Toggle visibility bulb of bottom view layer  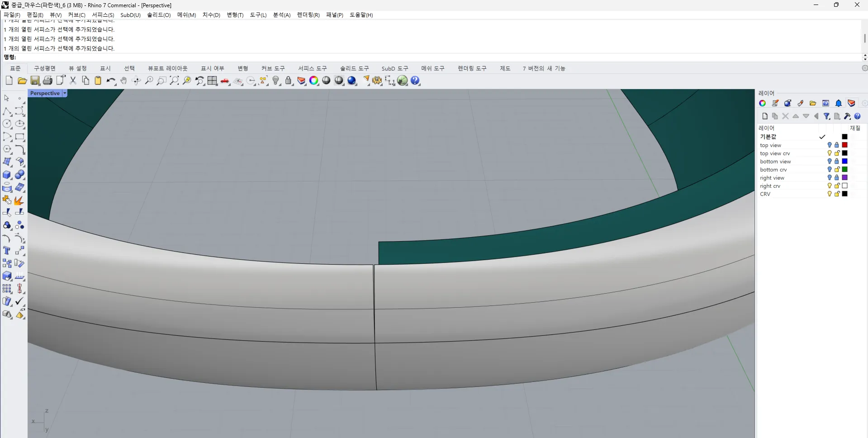(x=830, y=162)
